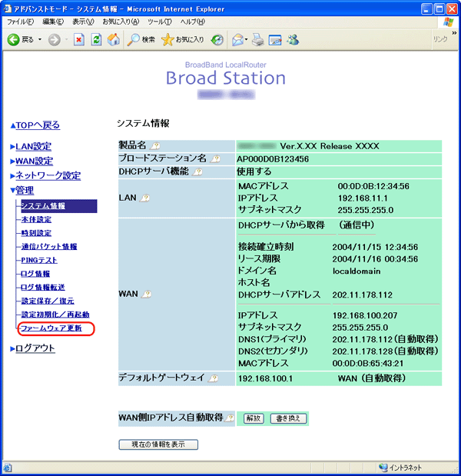This screenshot has width=461, height=476.
Task: Open the Search magnifier toolbar button
Action: (141, 40)
